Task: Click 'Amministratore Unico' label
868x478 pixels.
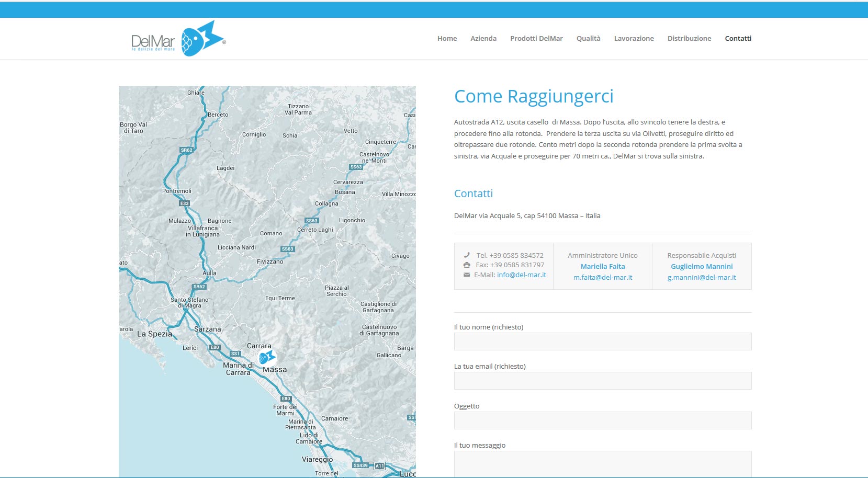Action: click(x=603, y=255)
